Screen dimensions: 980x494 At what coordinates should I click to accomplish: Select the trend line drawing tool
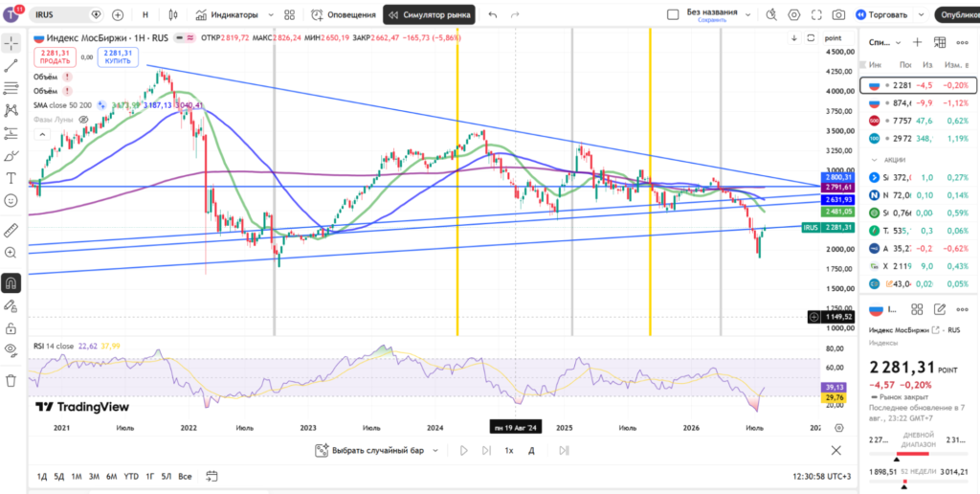pos(11,64)
